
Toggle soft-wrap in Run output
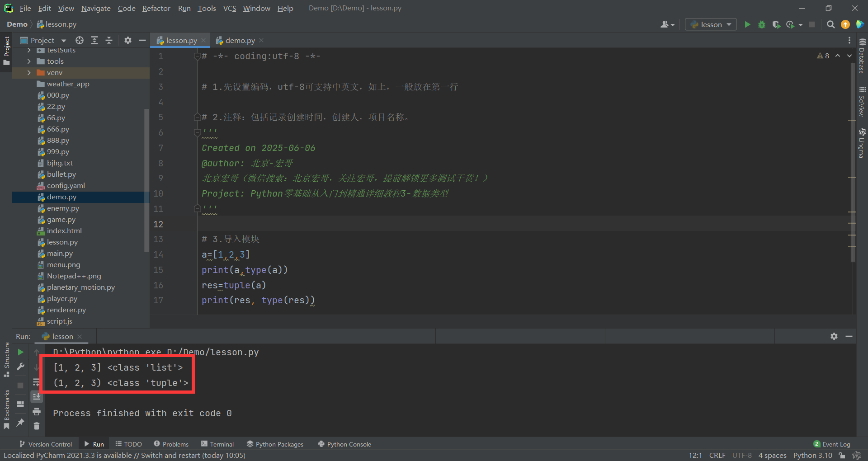(37, 382)
